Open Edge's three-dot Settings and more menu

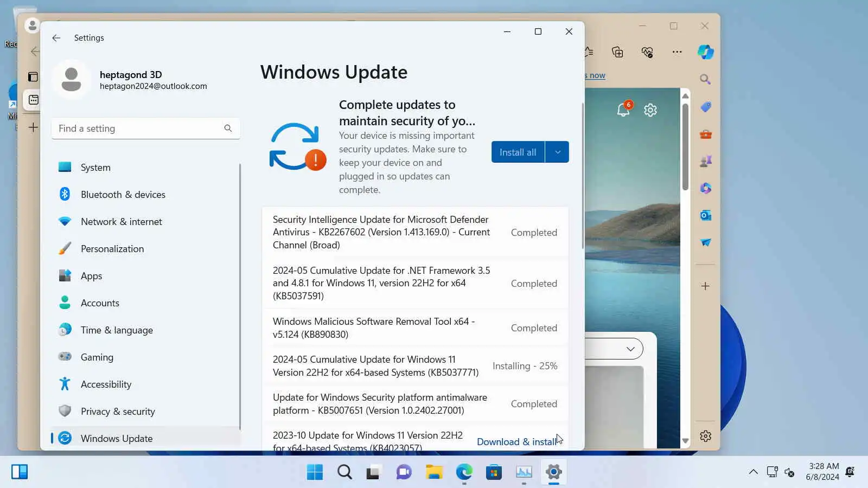point(677,52)
